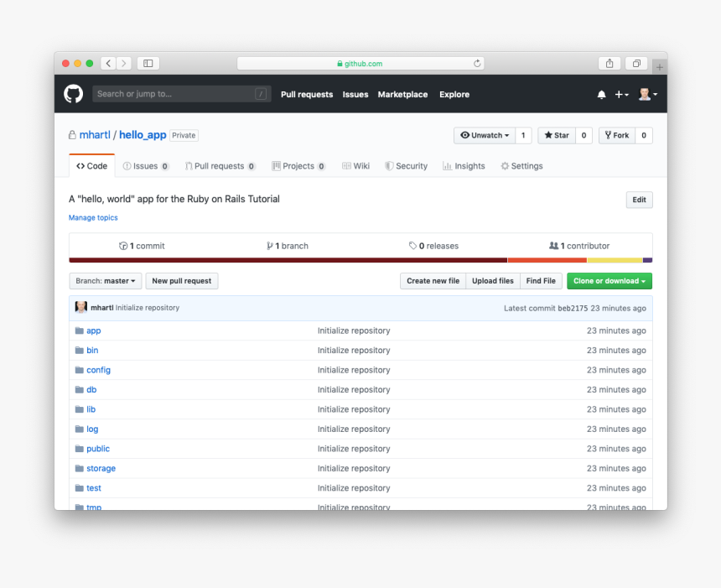Click the branch icon beside 1 branch
Image resolution: width=721 pixels, height=588 pixels.
point(270,246)
